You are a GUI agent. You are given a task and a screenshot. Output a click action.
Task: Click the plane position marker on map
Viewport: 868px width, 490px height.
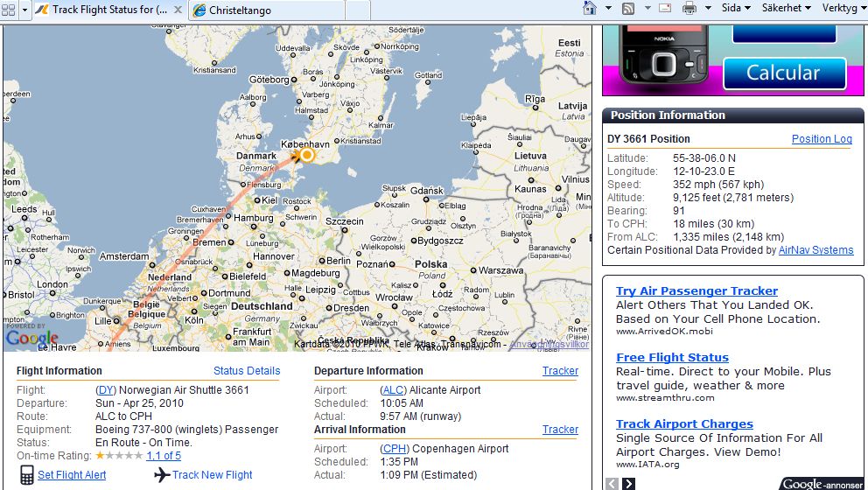(305, 155)
